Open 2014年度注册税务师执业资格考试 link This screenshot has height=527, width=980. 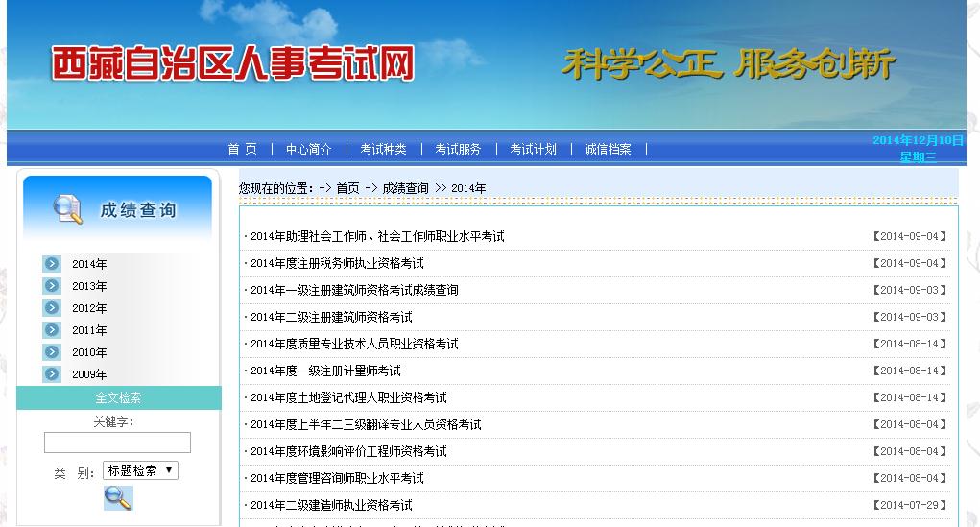[x=337, y=263]
